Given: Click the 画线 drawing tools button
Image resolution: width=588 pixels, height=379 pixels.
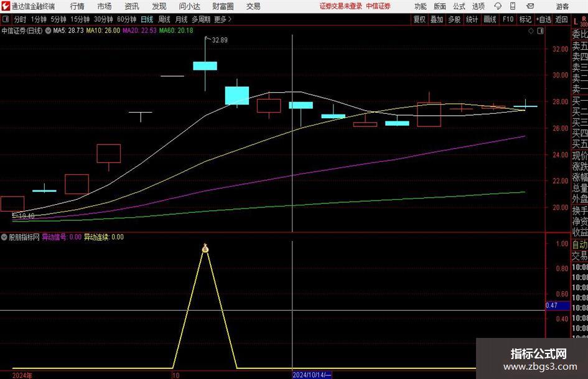Looking at the screenshot, I should tap(490, 19).
